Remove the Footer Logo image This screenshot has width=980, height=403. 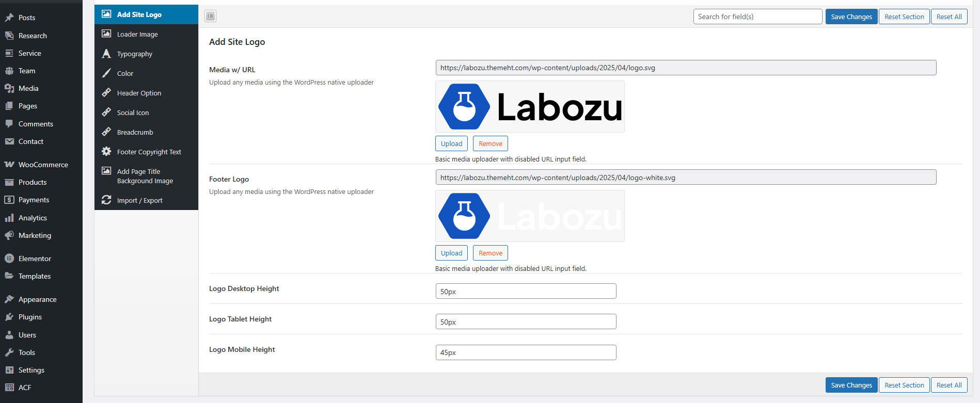[490, 253]
